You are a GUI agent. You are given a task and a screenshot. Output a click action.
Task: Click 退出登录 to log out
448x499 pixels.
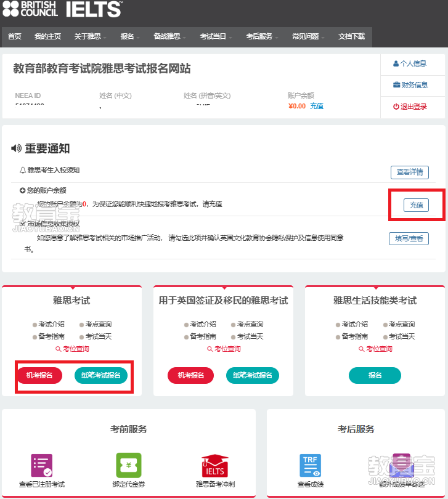(410, 107)
